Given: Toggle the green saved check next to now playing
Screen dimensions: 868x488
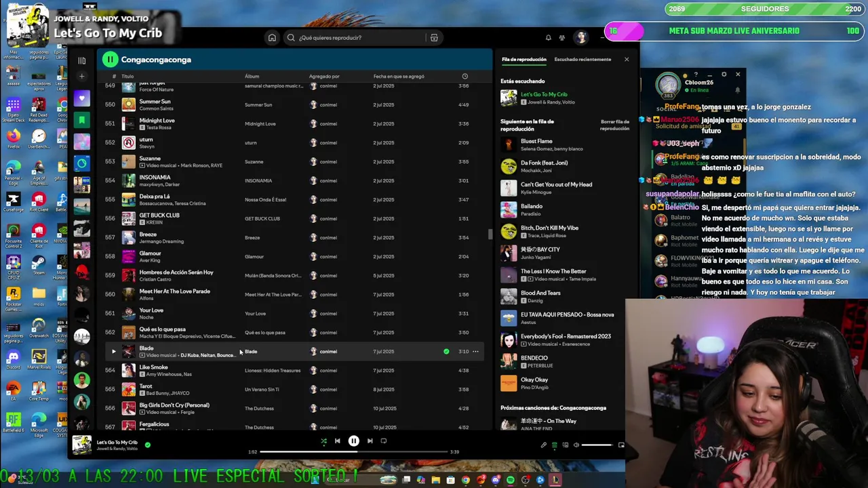Looking at the screenshot, I should click(148, 445).
